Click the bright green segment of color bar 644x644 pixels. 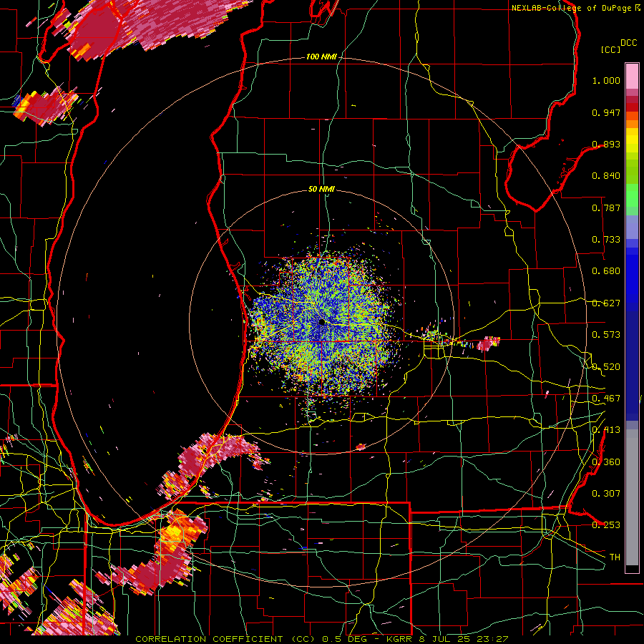pyautogui.click(x=632, y=195)
